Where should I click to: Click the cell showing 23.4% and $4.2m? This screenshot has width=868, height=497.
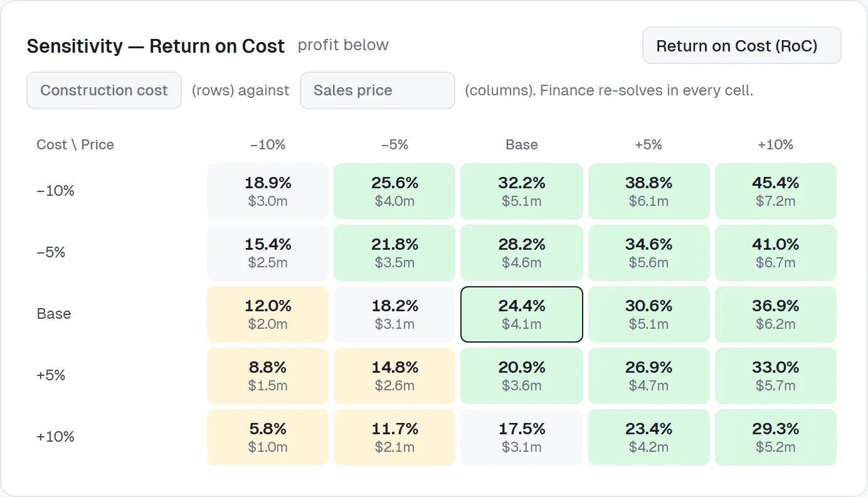pos(648,437)
